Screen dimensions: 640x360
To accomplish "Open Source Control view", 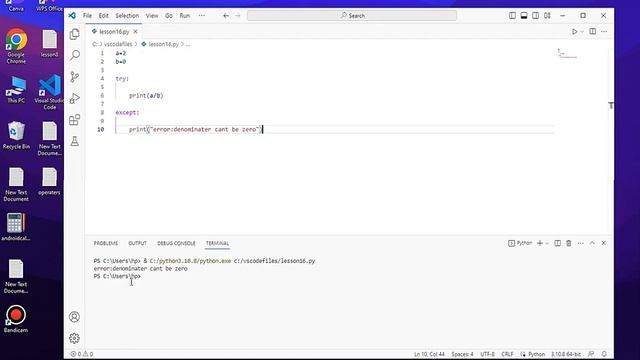I will 74,77.
